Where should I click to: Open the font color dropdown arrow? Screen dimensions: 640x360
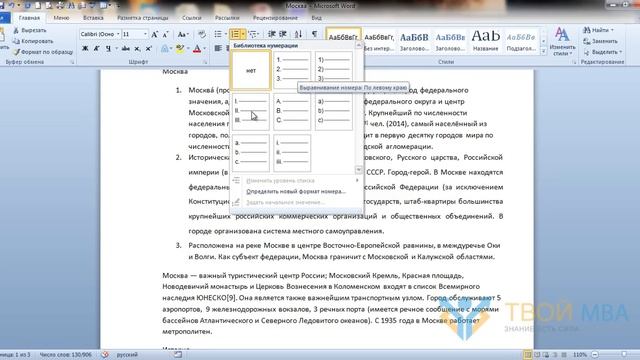coord(204,49)
